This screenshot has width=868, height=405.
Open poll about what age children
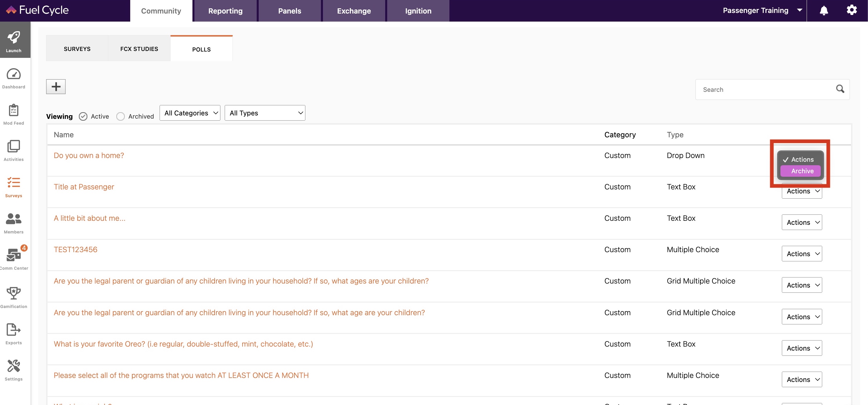click(239, 313)
